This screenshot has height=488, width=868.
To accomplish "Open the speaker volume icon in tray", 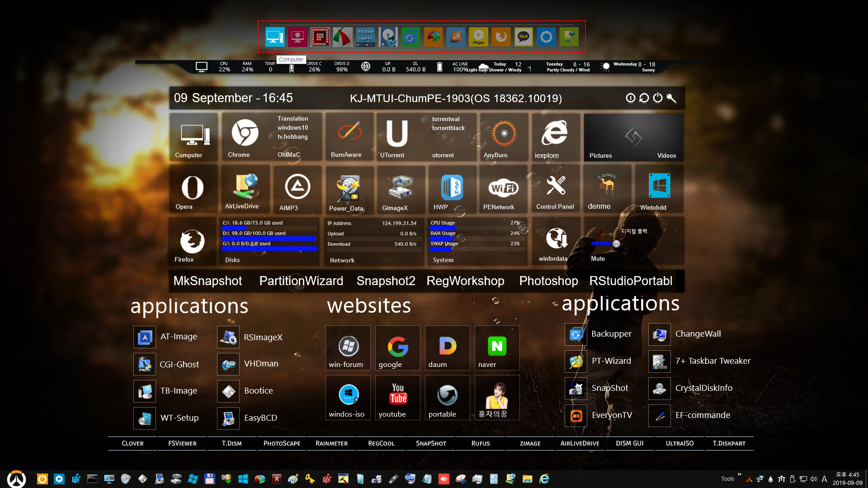I will click(814, 479).
